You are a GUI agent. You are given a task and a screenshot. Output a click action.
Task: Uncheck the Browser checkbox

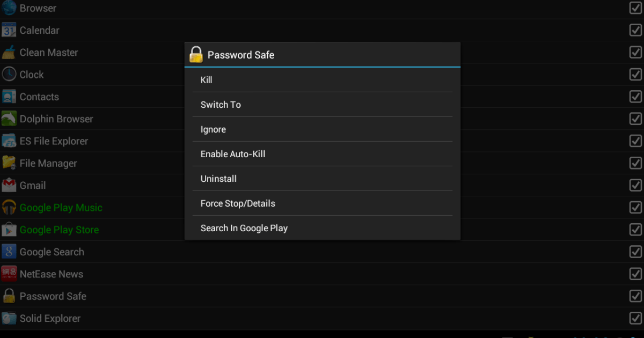pyautogui.click(x=635, y=8)
